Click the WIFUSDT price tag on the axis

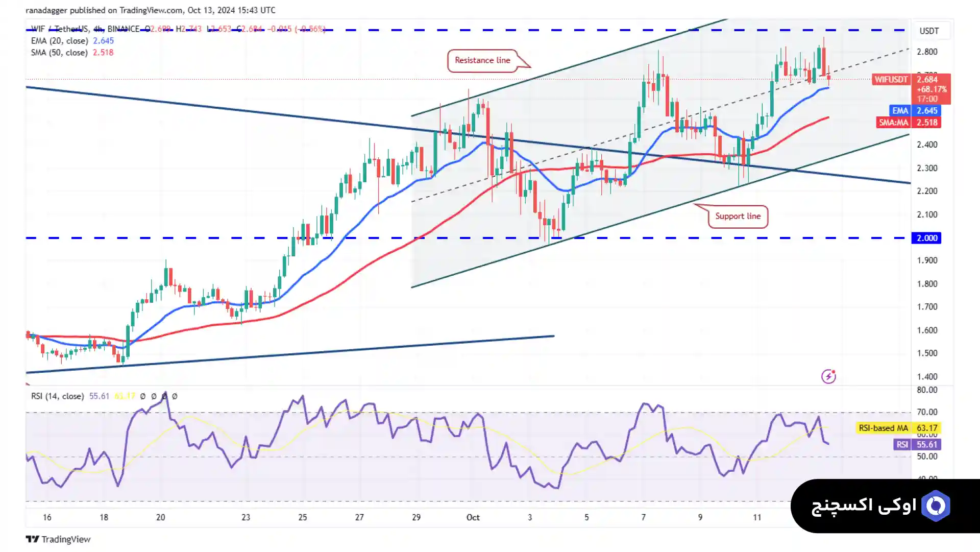[x=891, y=79]
